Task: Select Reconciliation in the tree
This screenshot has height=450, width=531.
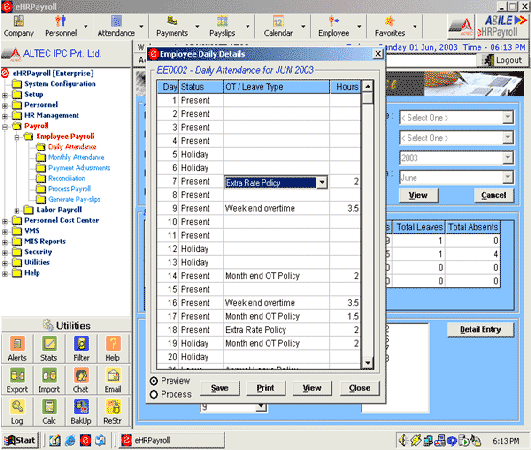Action: click(66, 178)
